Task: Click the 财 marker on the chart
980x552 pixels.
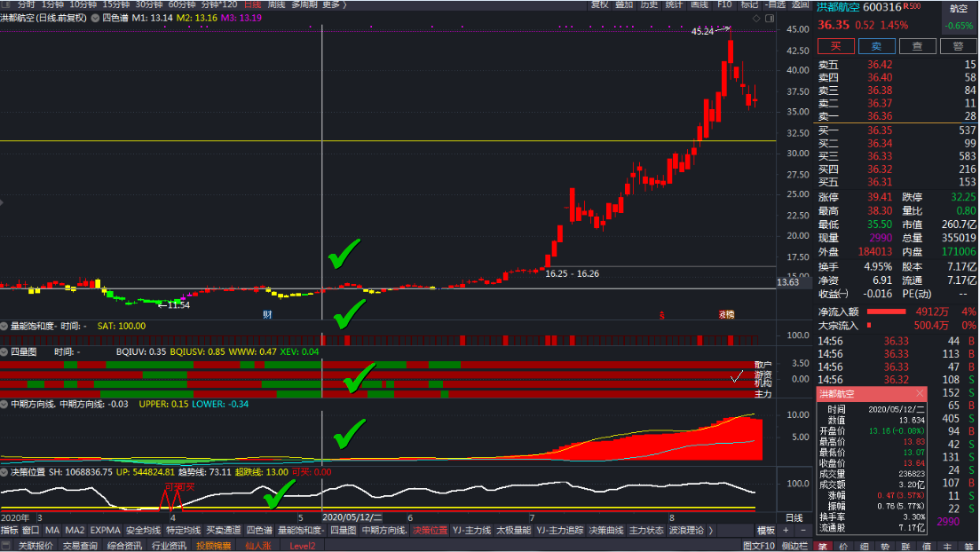Action: pos(266,315)
